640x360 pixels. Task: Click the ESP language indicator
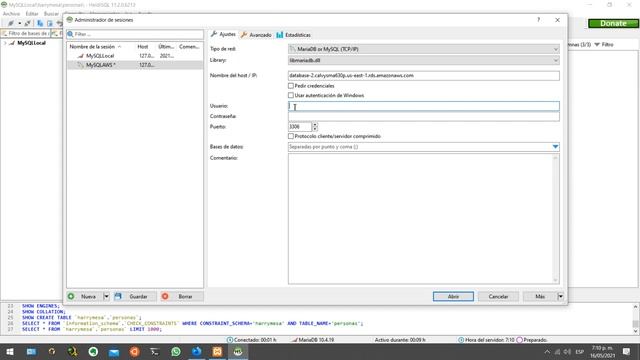tap(579, 351)
